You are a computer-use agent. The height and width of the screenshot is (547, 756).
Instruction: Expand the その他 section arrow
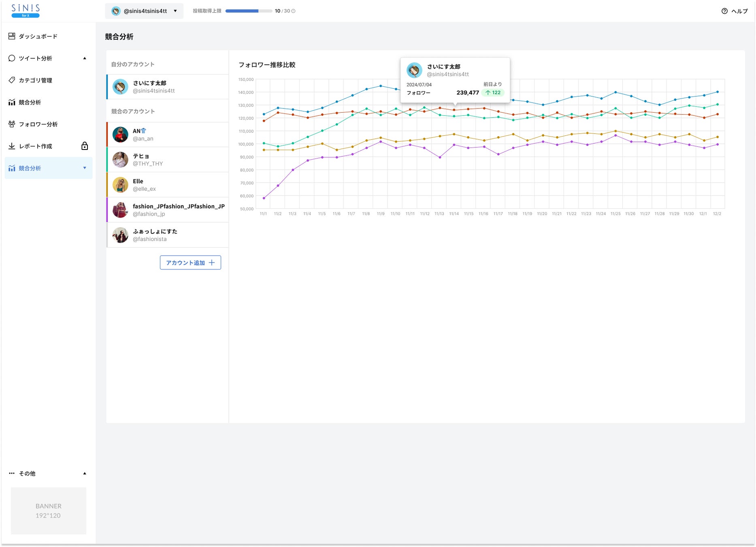[85, 473]
